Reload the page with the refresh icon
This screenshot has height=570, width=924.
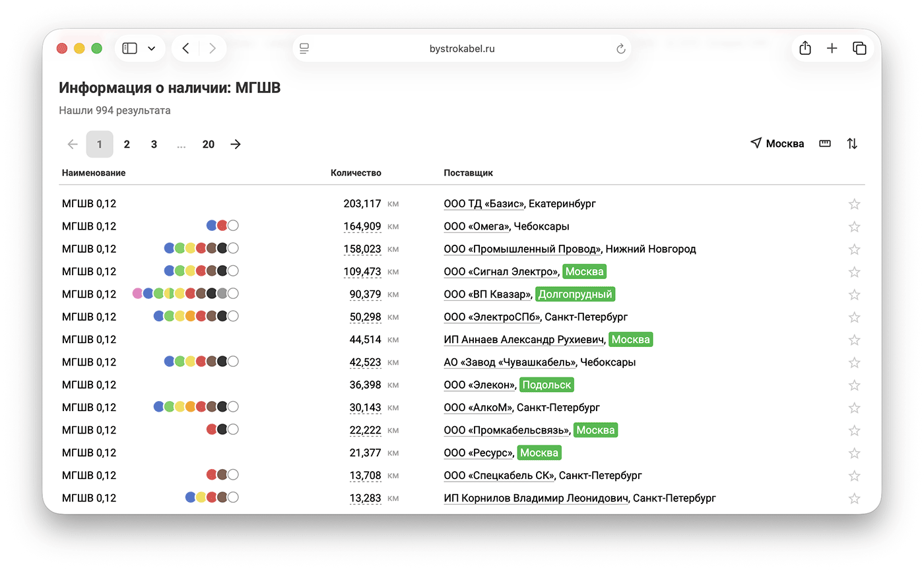pos(620,49)
